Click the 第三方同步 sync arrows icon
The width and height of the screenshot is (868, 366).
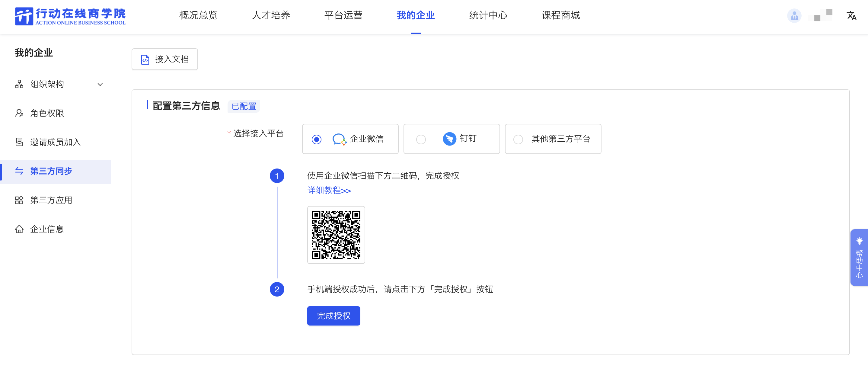19,171
